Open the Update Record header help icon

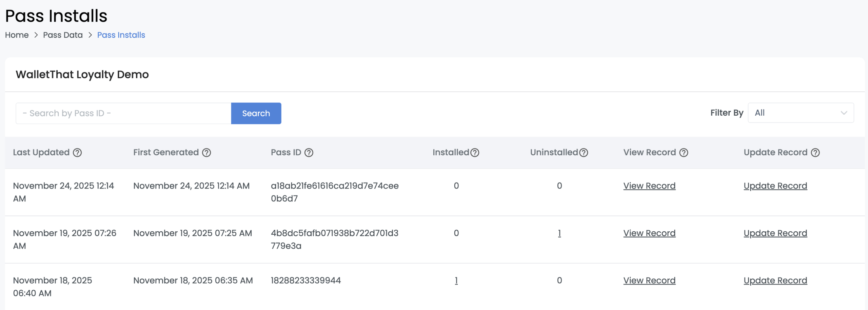pyautogui.click(x=815, y=153)
